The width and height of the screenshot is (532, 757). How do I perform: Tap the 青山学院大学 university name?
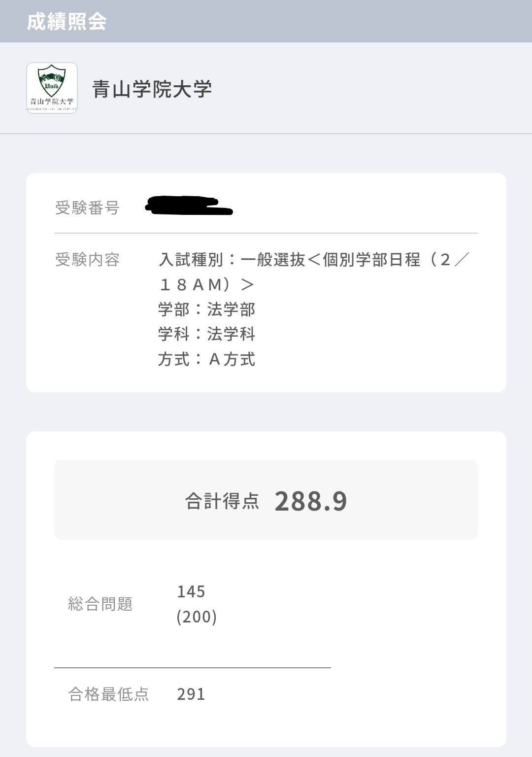click(x=152, y=89)
